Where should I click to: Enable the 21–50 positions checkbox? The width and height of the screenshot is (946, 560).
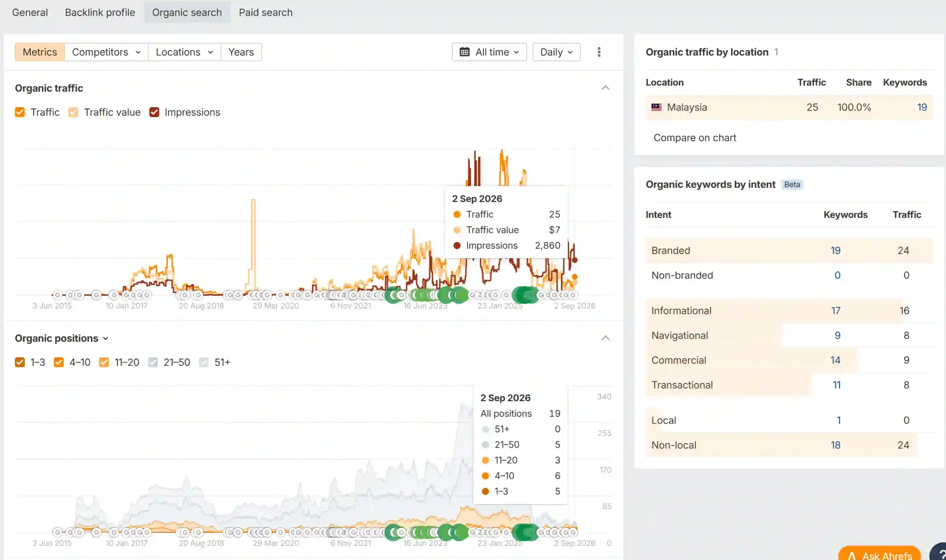(153, 363)
